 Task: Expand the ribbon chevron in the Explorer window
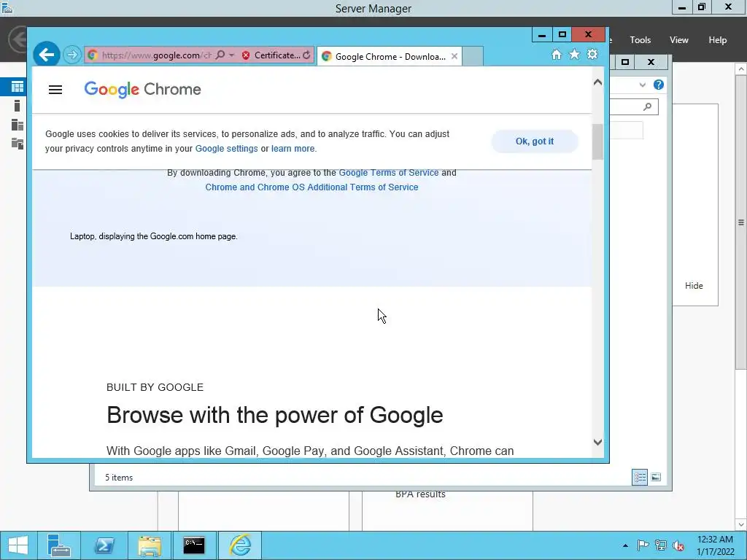[642, 85]
